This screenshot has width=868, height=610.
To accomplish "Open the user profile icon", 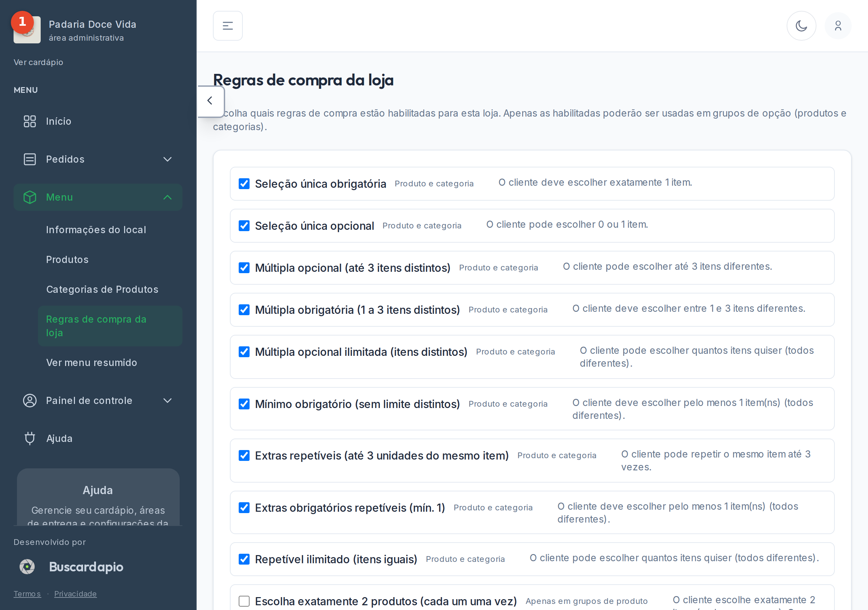I will [x=838, y=26].
